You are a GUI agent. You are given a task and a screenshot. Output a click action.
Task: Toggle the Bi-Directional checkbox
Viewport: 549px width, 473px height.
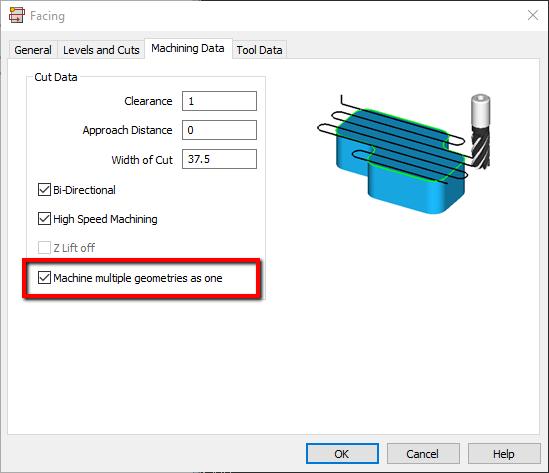pyautogui.click(x=44, y=190)
